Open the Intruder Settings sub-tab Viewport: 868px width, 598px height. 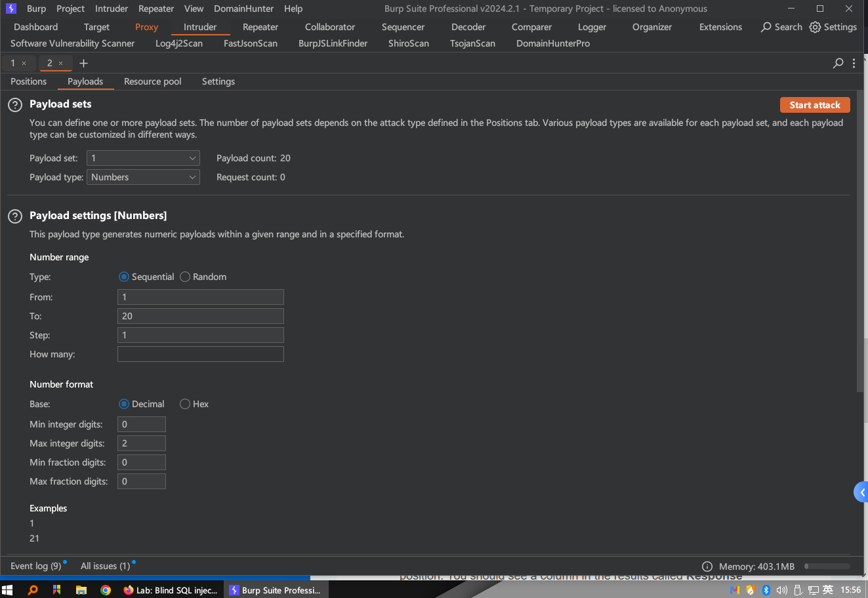tap(218, 81)
